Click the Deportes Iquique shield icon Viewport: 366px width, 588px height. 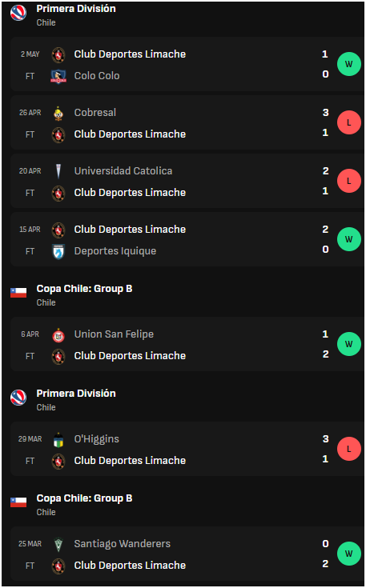[58, 251]
